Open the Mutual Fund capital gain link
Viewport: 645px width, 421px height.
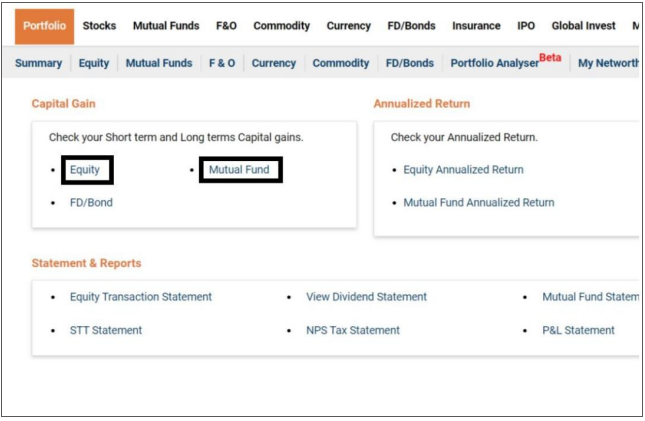point(239,170)
